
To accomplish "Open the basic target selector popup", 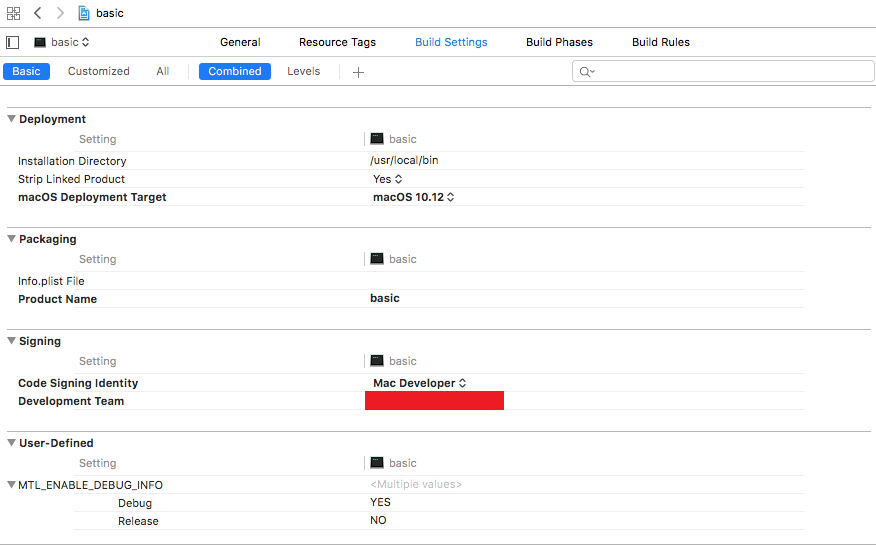I will [x=62, y=42].
